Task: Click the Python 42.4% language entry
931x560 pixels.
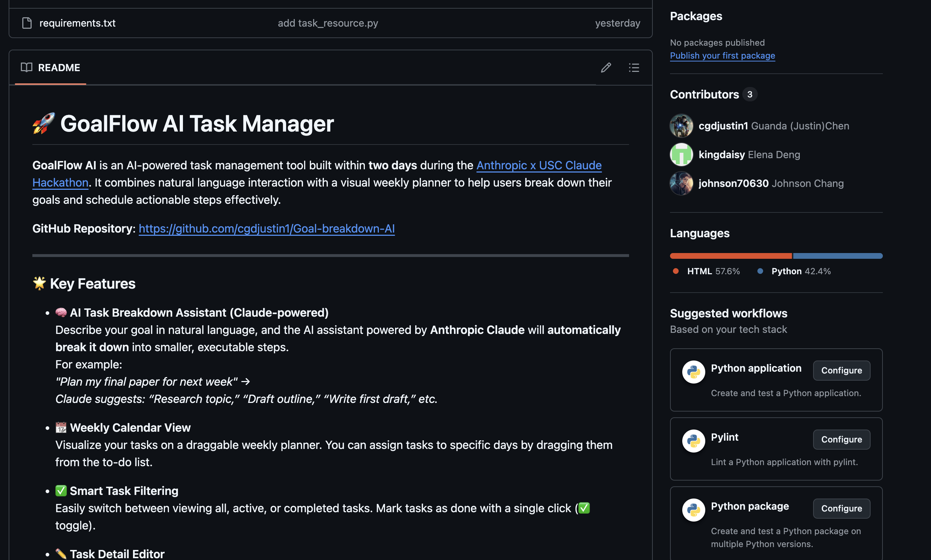Action: (801, 271)
